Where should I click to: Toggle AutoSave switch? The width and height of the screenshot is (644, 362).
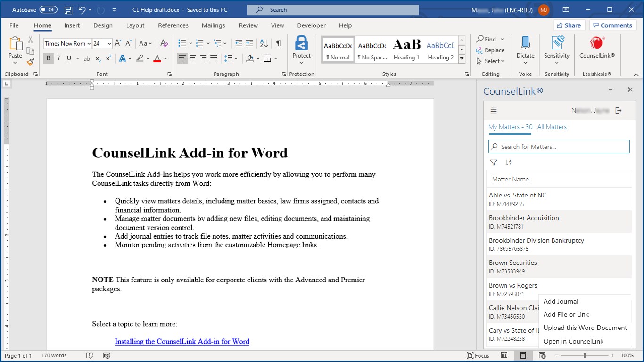click(x=49, y=10)
